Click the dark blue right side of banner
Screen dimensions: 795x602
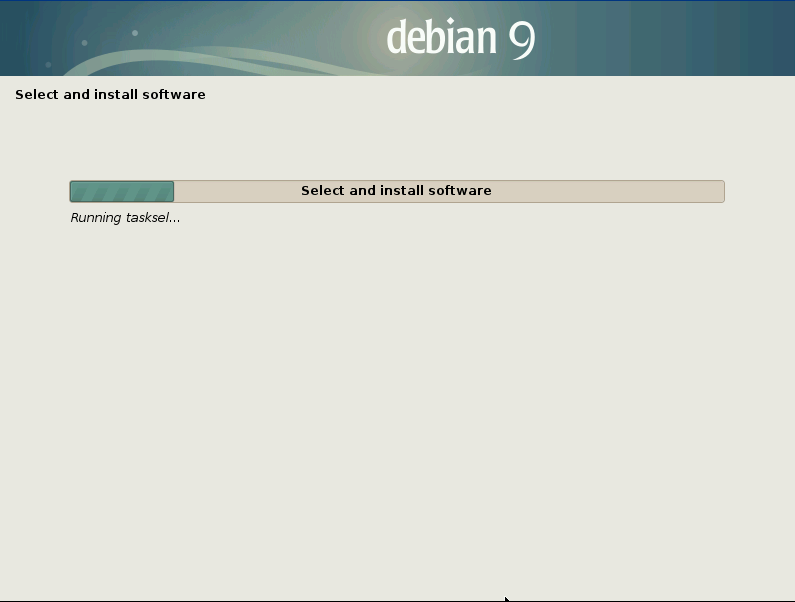click(x=740, y=38)
